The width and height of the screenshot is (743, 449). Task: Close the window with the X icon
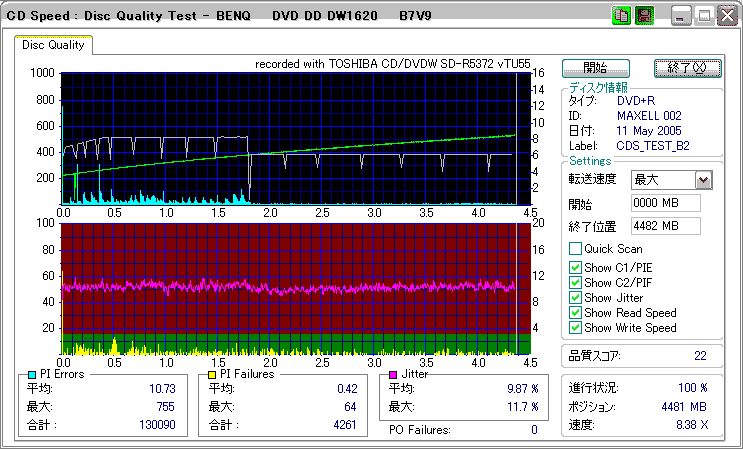(726, 16)
